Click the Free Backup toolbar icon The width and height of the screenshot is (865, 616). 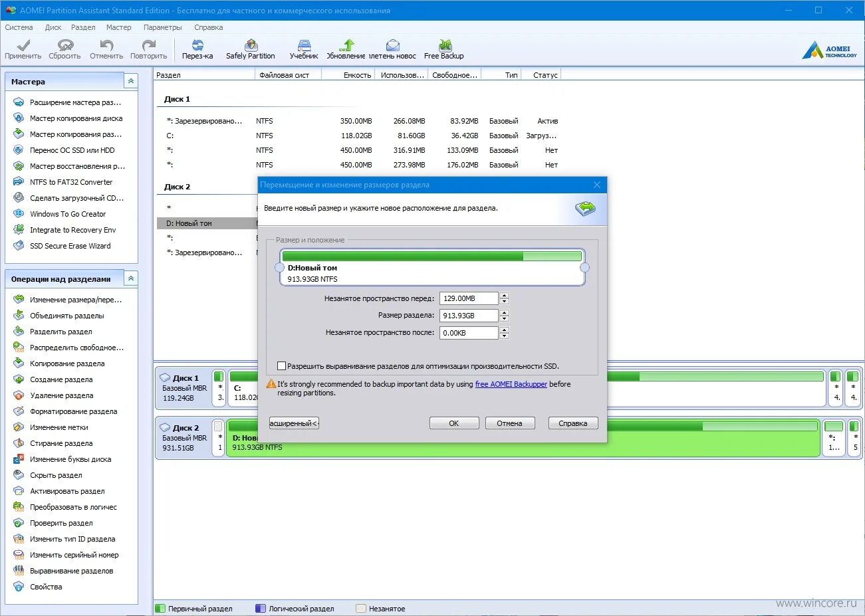[x=444, y=49]
